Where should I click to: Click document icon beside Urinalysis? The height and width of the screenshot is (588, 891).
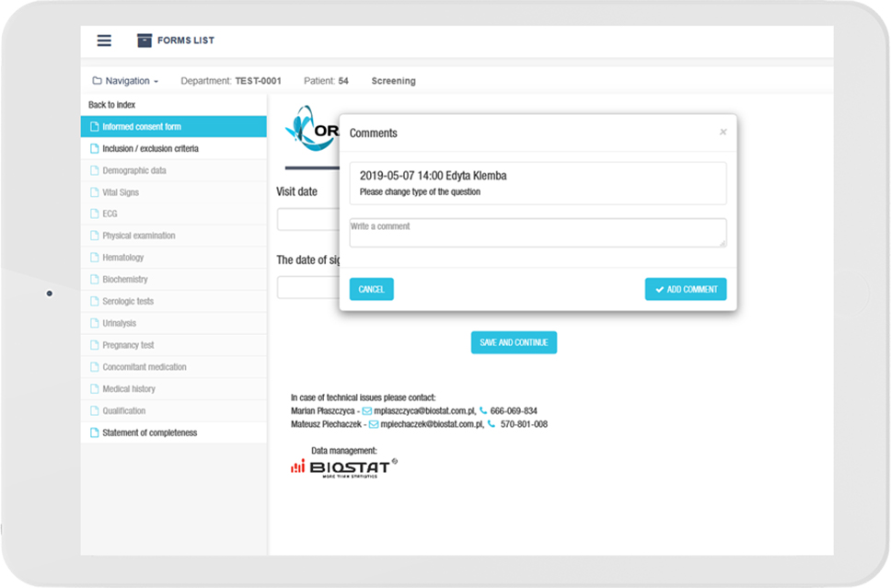coord(94,323)
